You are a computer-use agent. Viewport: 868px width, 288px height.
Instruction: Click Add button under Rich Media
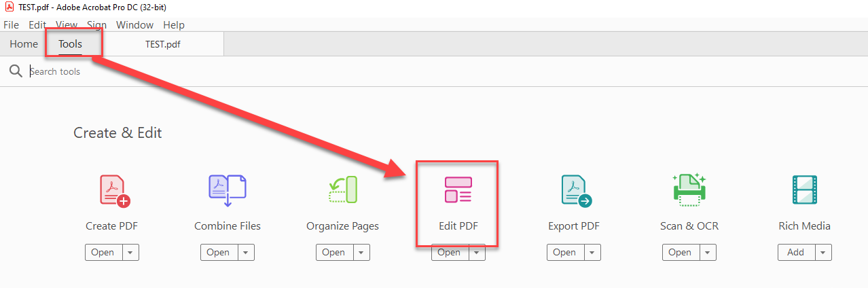coord(796,253)
